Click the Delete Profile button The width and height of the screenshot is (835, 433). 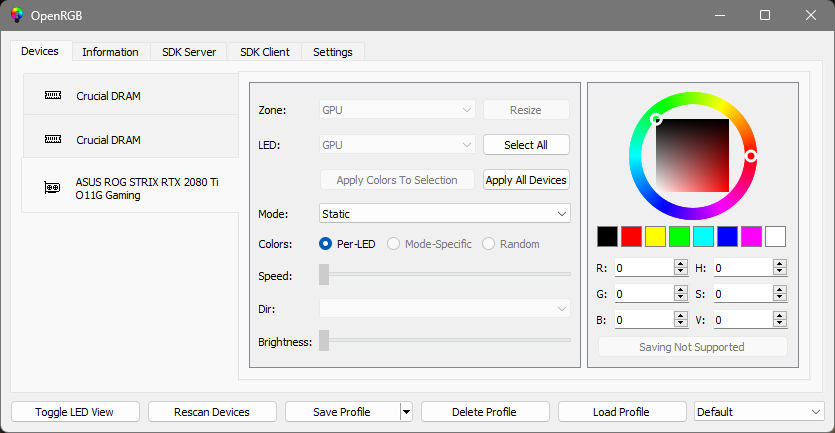[485, 412]
